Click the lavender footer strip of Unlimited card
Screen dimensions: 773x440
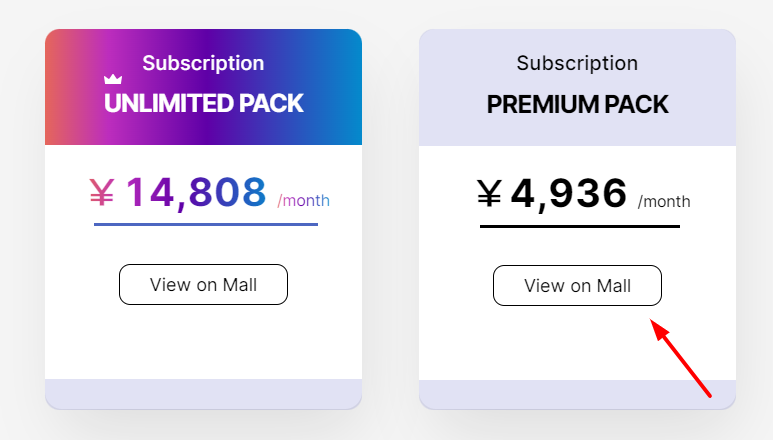click(203, 393)
